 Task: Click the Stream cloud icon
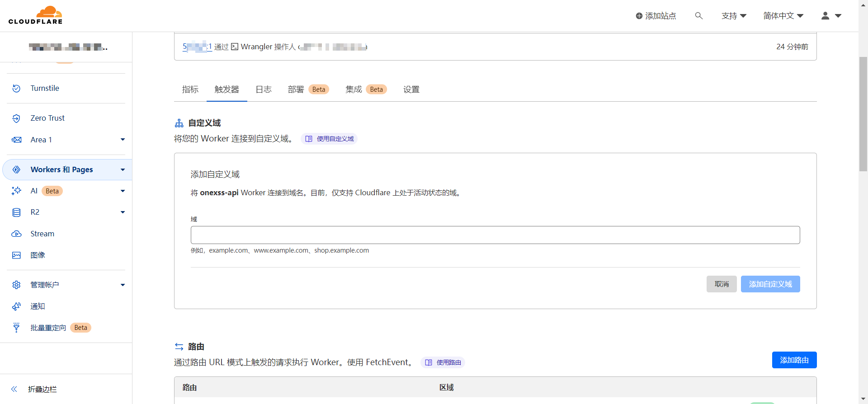tap(16, 234)
